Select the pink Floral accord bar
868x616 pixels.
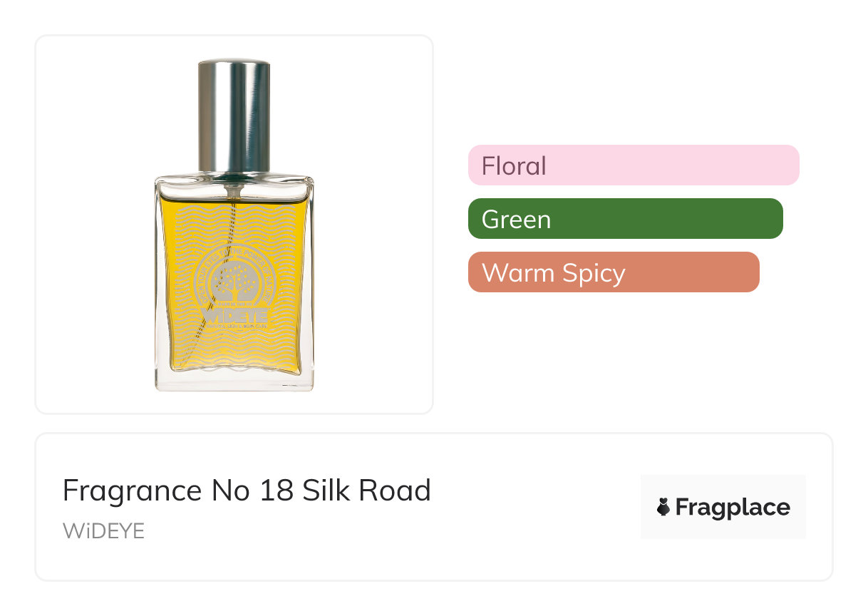tap(634, 165)
